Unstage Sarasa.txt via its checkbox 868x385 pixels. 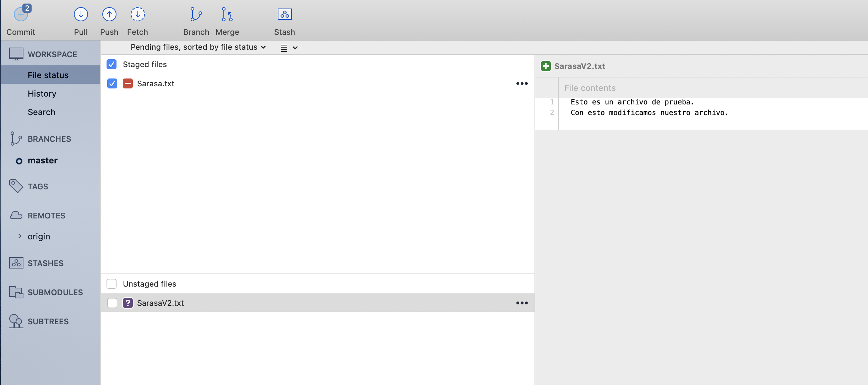tap(112, 83)
